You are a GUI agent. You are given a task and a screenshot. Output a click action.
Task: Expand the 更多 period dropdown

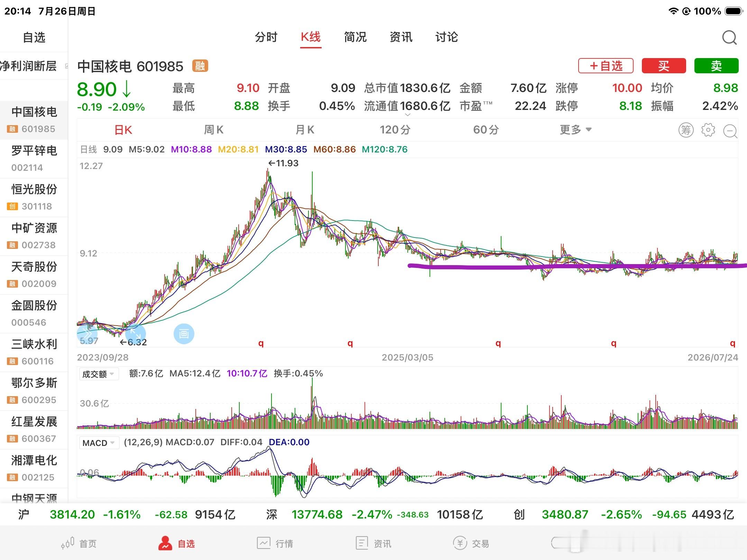(x=576, y=130)
